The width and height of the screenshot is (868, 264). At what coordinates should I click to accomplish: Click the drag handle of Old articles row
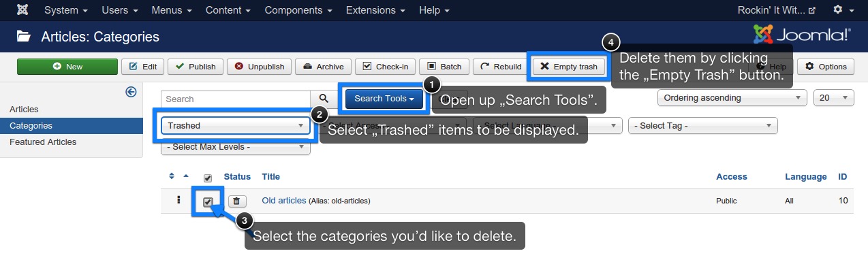[179, 201]
